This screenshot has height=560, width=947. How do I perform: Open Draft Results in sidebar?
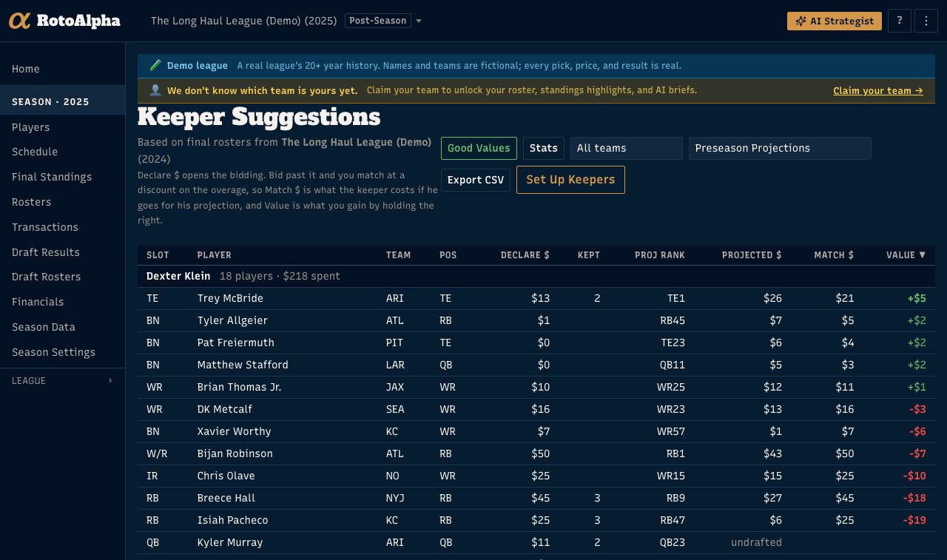point(46,252)
